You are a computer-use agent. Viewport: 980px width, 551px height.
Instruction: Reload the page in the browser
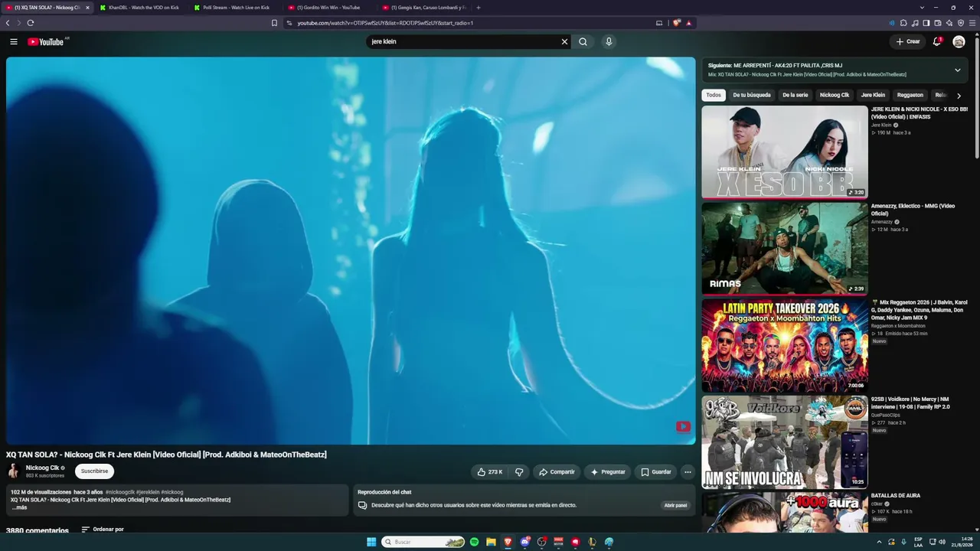coord(31,23)
